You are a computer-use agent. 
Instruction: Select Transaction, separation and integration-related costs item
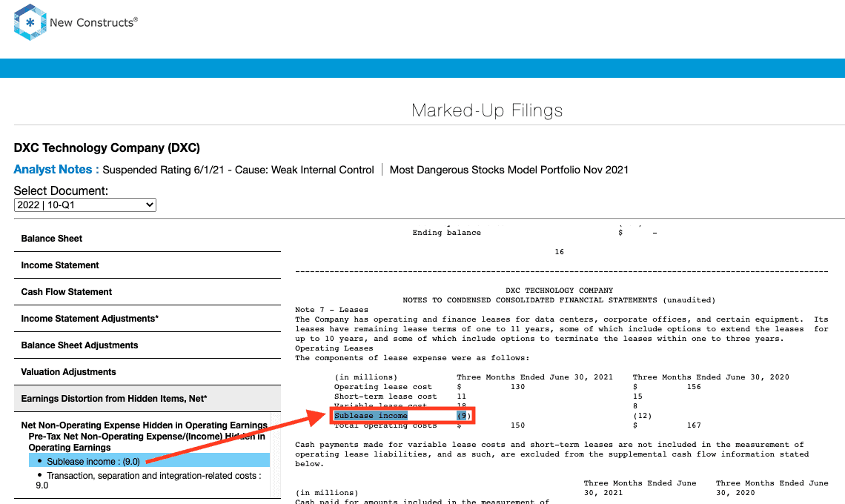tap(149, 480)
